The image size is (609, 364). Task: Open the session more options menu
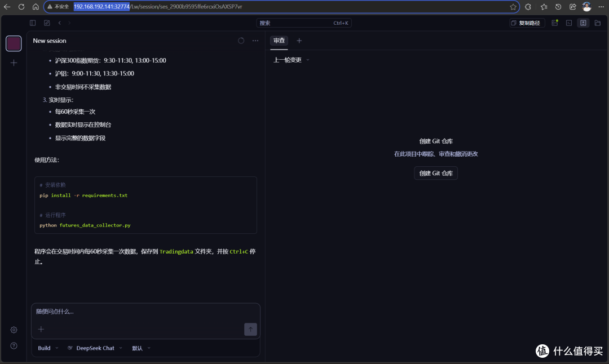click(255, 41)
